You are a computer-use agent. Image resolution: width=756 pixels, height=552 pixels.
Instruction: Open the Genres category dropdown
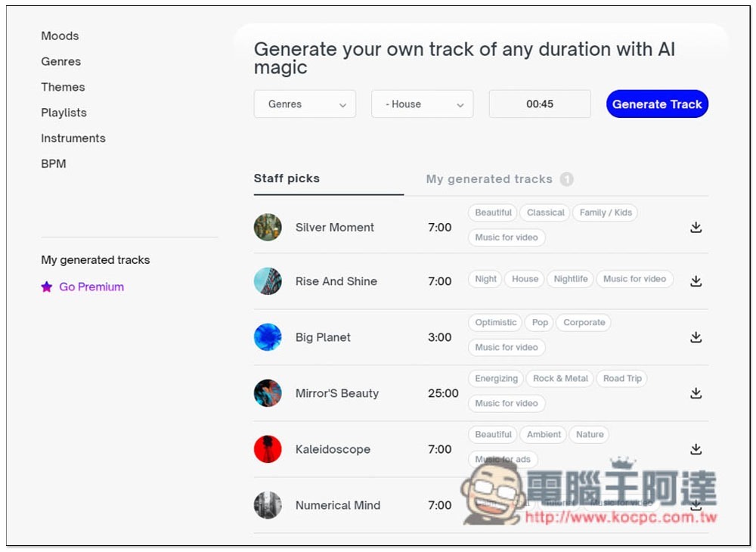point(305,104)
